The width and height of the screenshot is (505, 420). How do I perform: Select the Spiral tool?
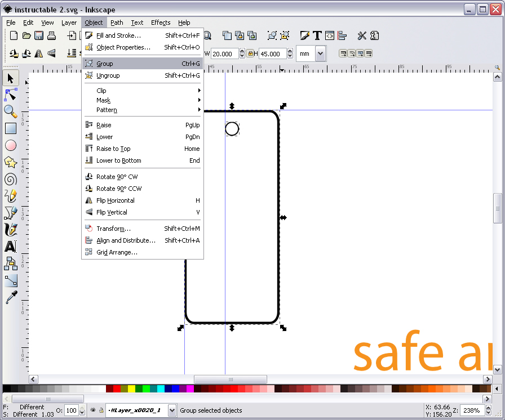pyautogui.click(x=10, y=179)
